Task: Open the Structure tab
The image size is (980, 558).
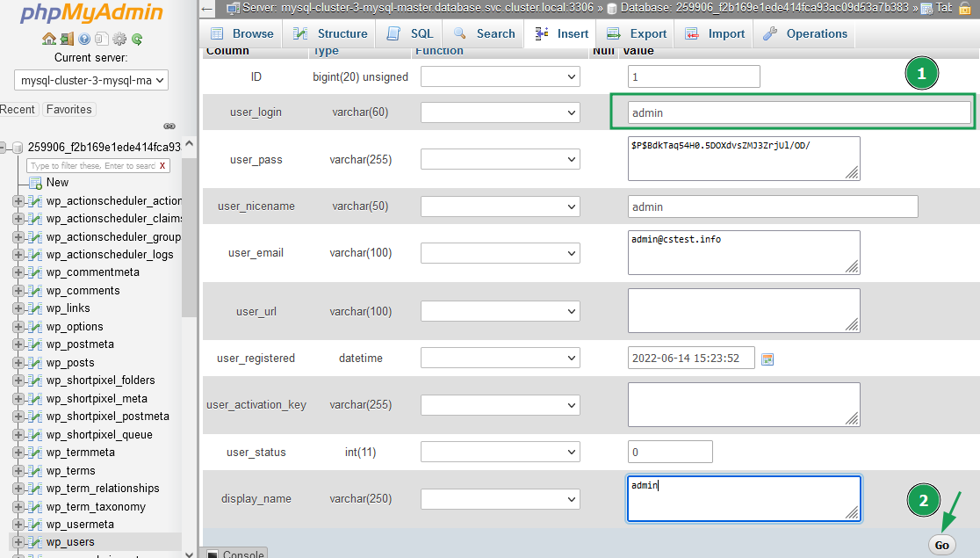Action: point(330,33)
